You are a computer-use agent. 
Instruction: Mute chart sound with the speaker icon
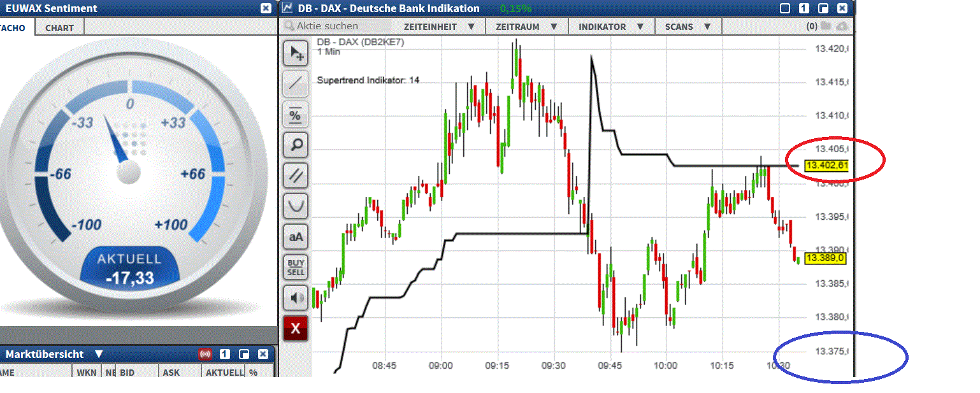[x=296, y=297]
